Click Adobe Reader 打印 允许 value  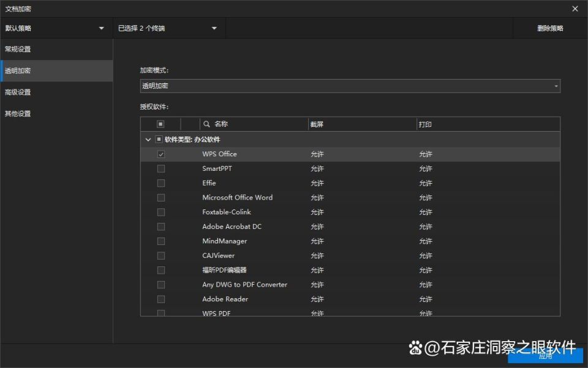tap(425, 299)
